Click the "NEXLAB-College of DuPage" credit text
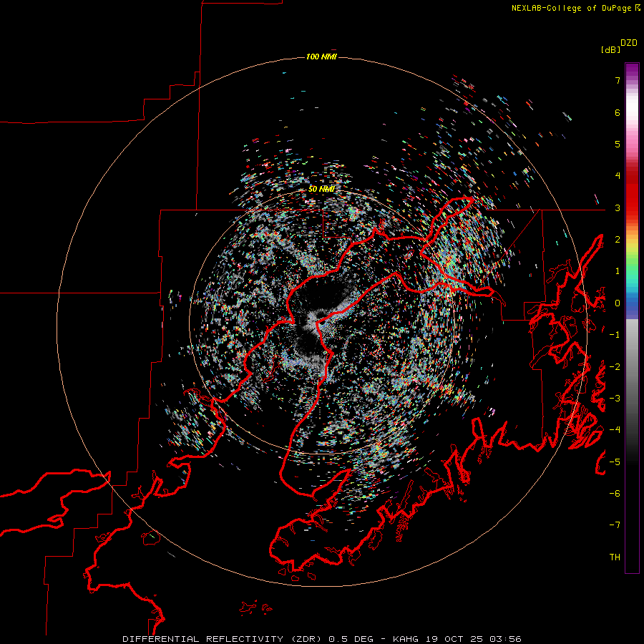The width and height of the screenshot is (644, 644). 571,8
